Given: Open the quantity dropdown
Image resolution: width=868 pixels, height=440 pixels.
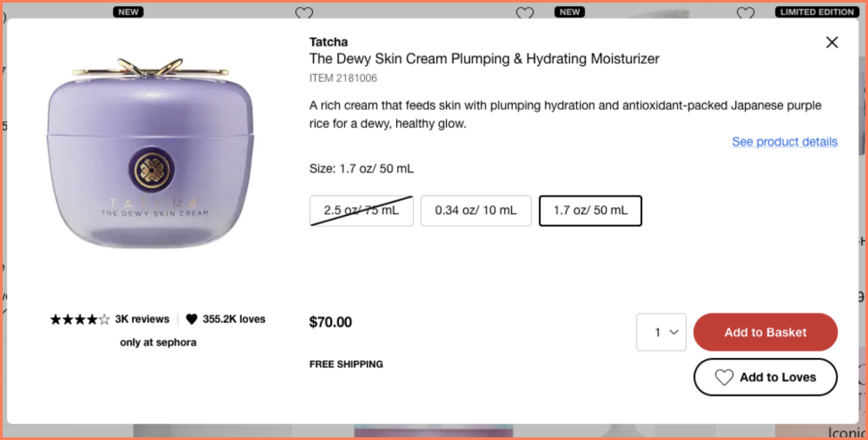Looking at the screenshot, I should click(x=661, y=332).
